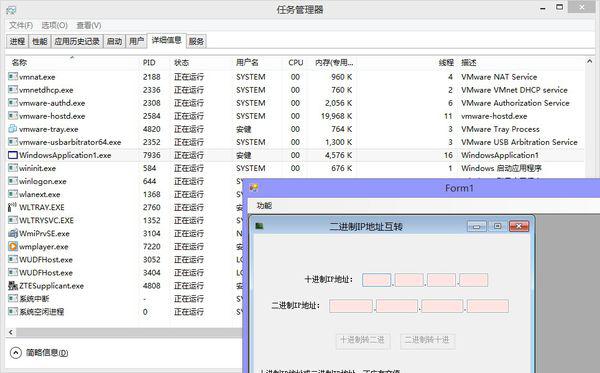Click the WLTRYSVC.EXE process icon
The width and height of the screenshot is (600, 373).
tap(13, 220)
